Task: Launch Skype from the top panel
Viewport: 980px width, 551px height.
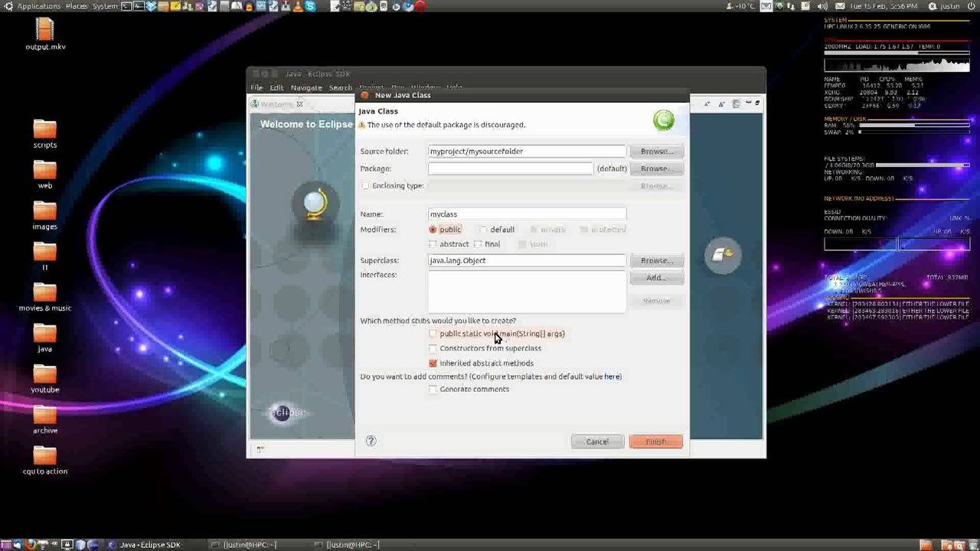Action: [x=310, y=6]
